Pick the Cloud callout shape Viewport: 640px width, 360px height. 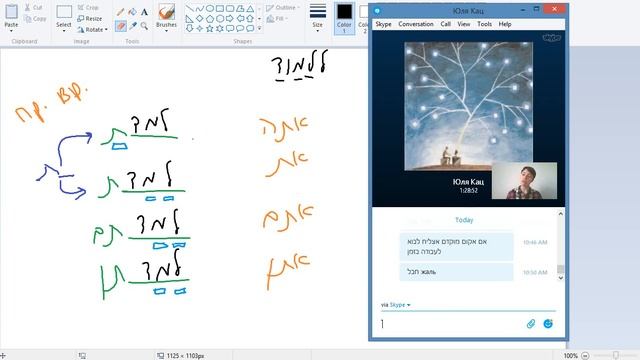click(250, 28)
